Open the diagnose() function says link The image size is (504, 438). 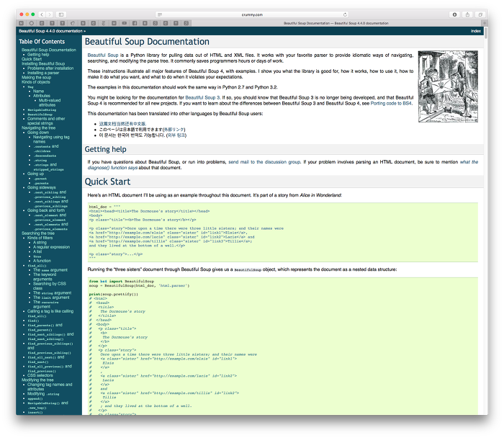tap(283, 165)
